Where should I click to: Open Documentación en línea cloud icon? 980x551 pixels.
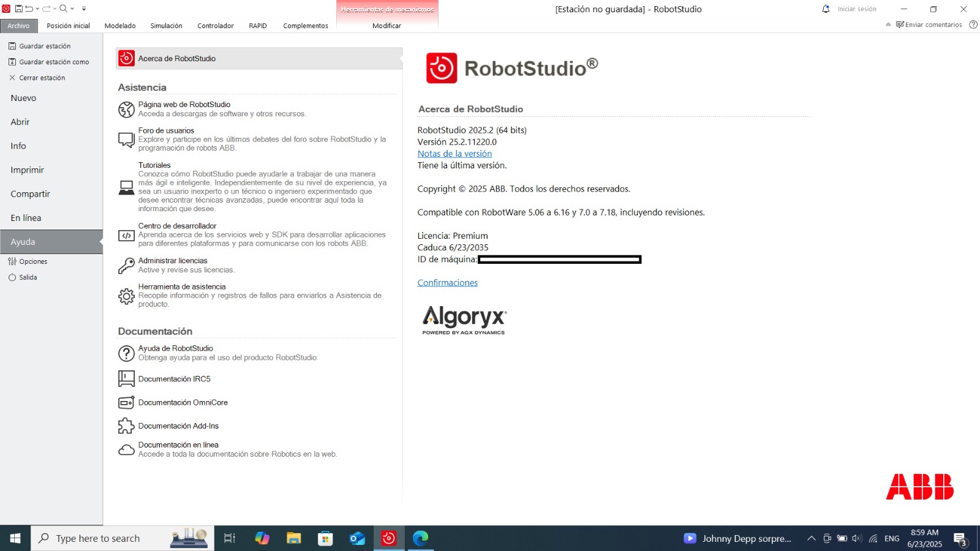126,450
